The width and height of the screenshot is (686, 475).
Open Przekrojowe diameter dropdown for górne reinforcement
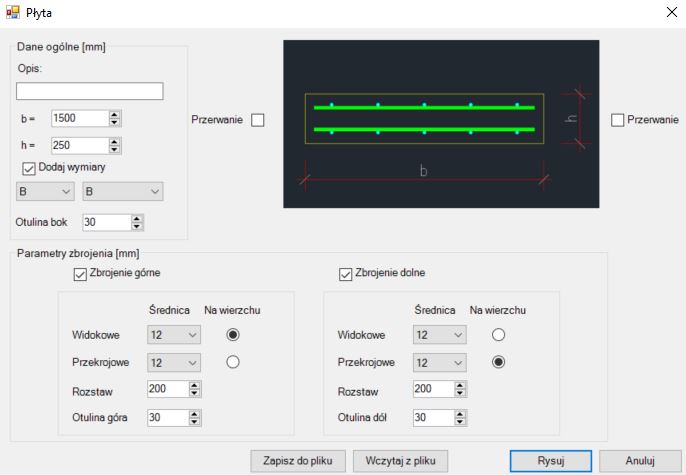coord(174,363)
